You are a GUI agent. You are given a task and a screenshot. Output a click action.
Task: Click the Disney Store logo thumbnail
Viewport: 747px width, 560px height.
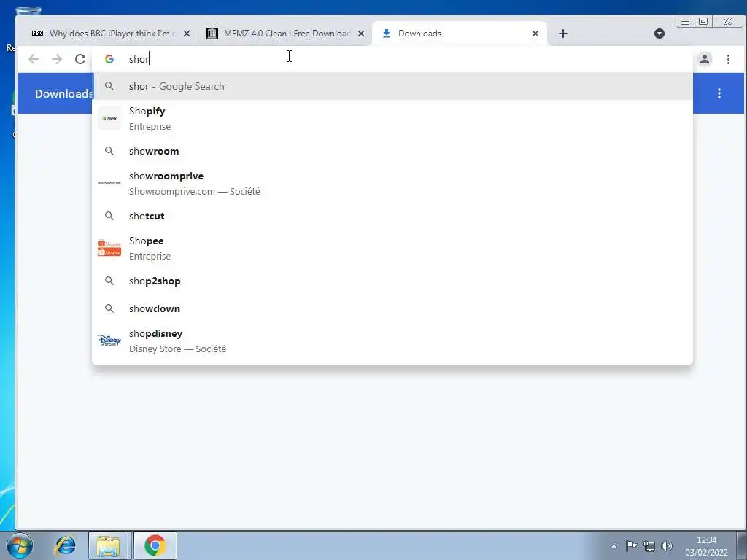[x=109, y=341]
